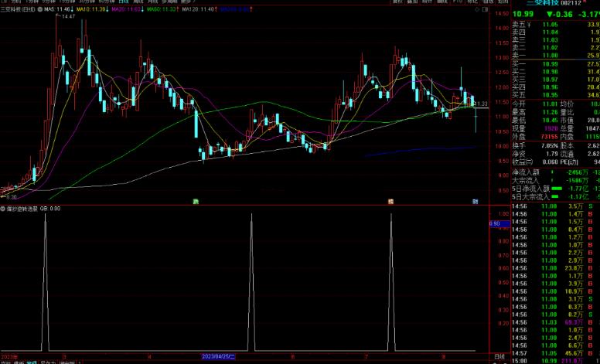Click the square panel icon at chart top-right

pyautogui.click(x=486, y=9)
